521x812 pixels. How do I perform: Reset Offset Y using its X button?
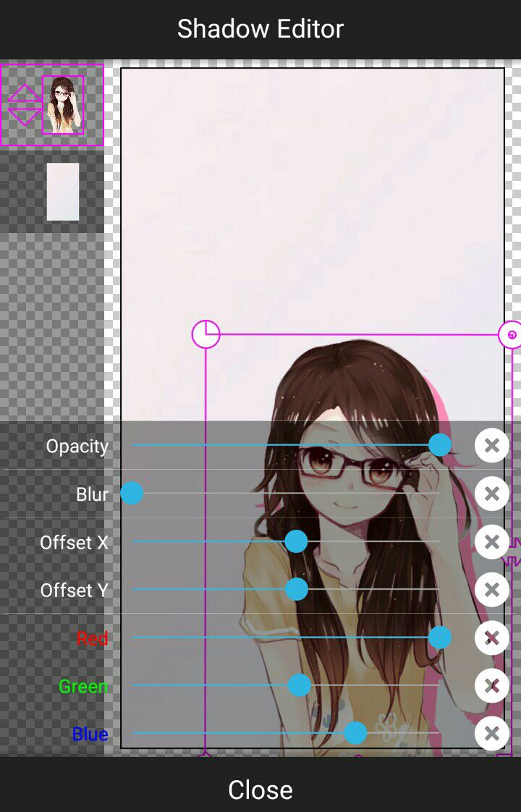coord(491,589)
